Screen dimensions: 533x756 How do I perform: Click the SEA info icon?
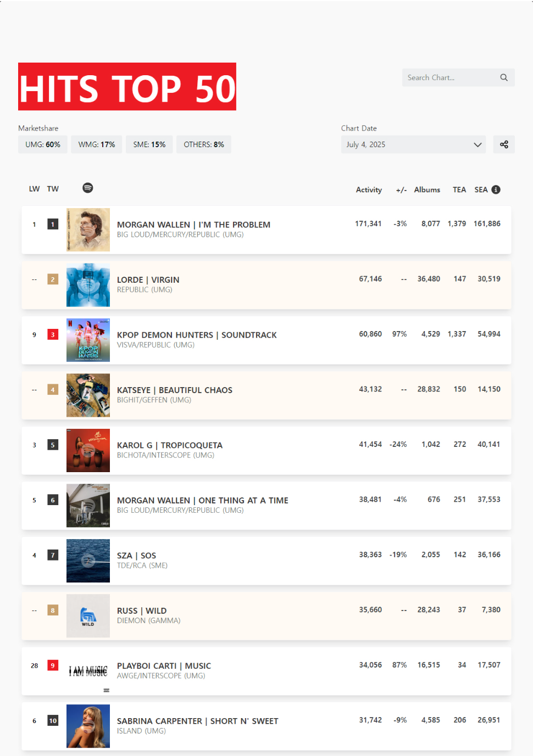coord(496,189)
